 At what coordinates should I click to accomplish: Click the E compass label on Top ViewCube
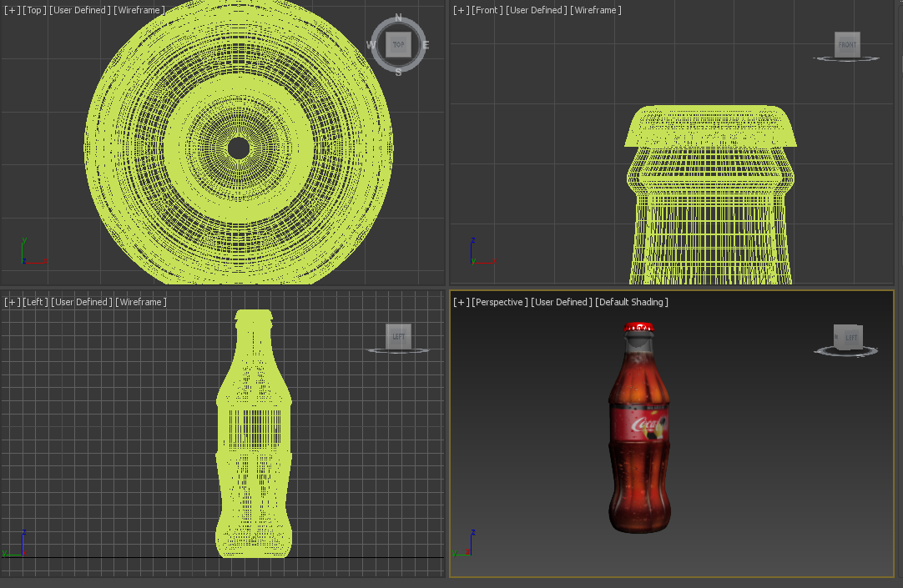tap(426, 45)
